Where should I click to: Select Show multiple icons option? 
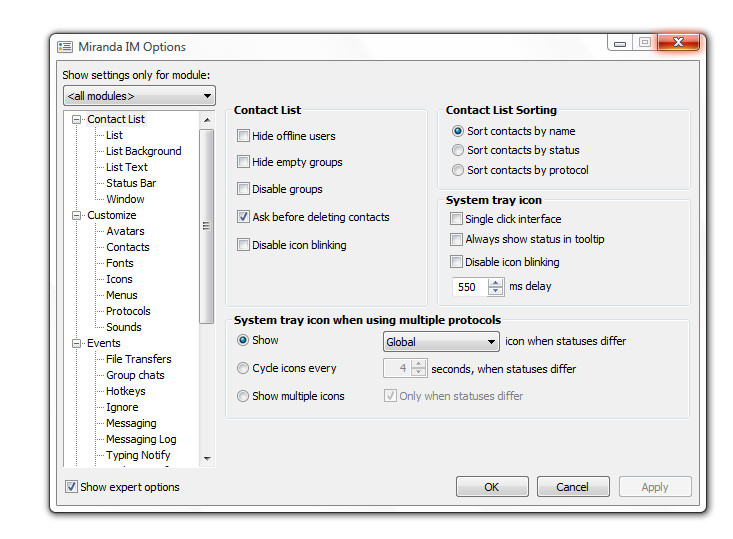tap(243, 396)
